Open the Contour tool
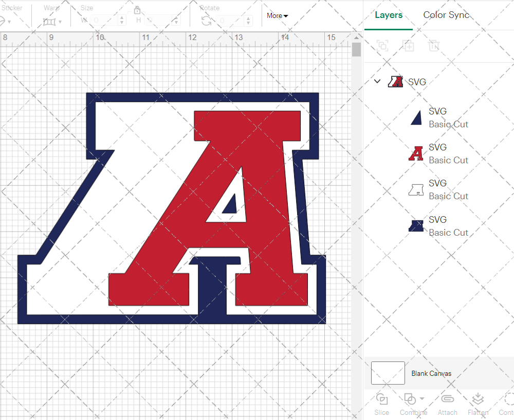 coord(506,404)
